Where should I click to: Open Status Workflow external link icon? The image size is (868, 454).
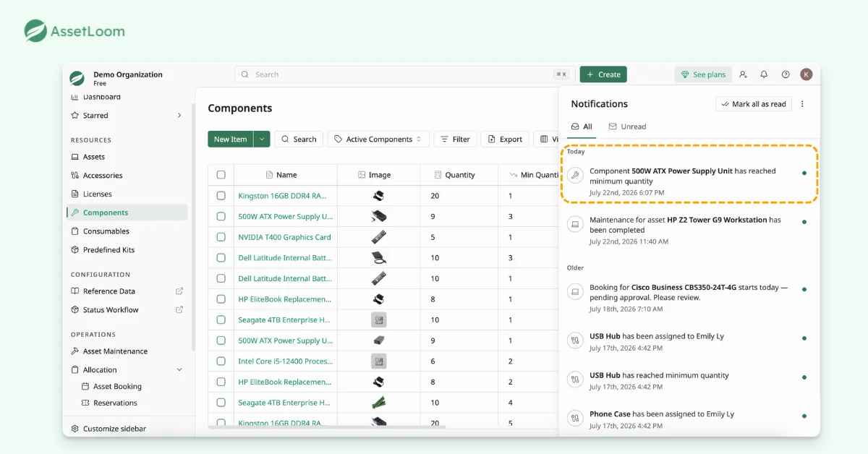tap(179, 310)
